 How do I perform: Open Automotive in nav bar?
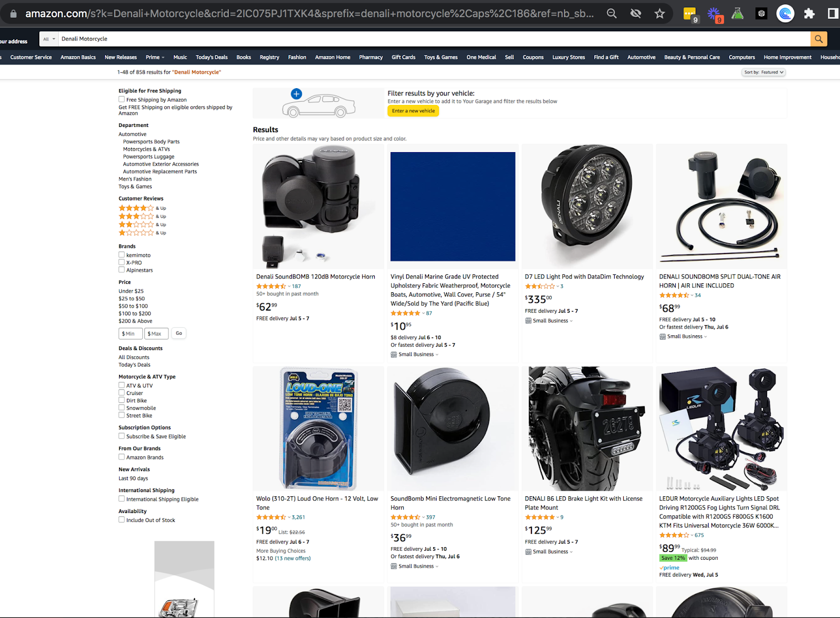(x=641, y=57)
